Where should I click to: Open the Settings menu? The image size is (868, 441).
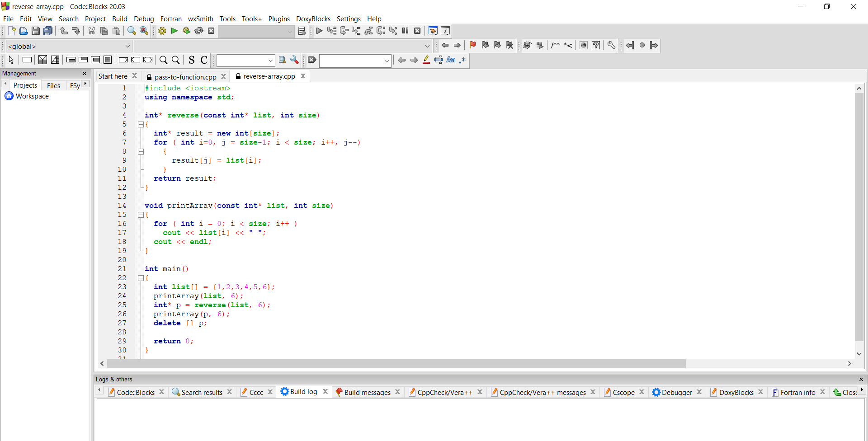click(x=349, y=19)
